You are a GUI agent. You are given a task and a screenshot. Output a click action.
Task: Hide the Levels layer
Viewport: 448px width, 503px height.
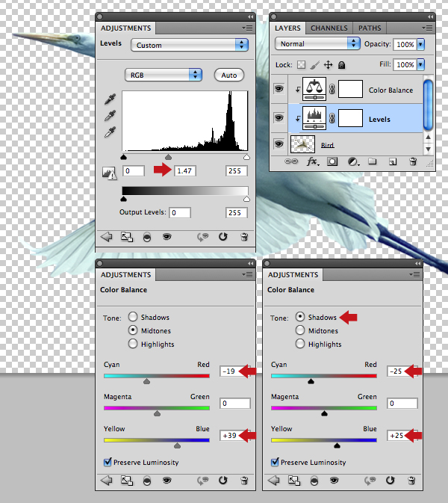click(279, 118)
